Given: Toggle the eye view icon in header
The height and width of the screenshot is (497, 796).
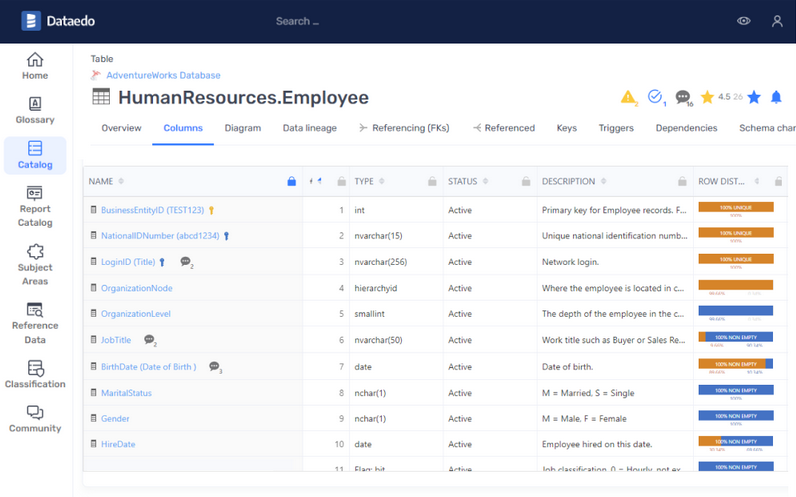Looking at the screenshot, I should (x=744, y=21).
